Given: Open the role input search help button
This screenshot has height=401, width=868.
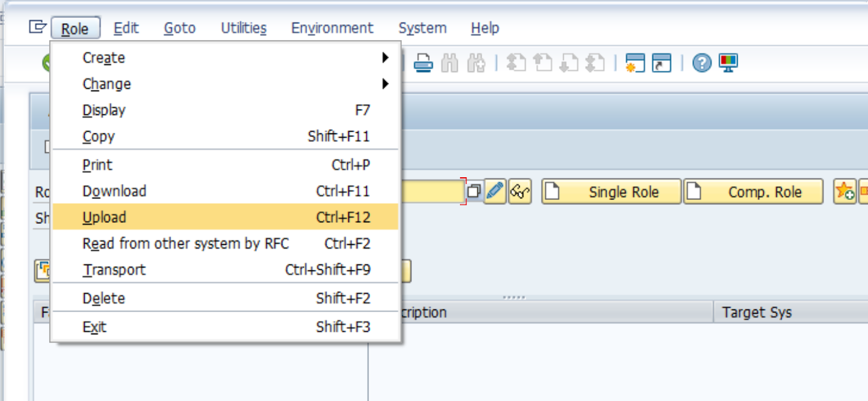Looking at the screenshot, I should pos(474,192).
